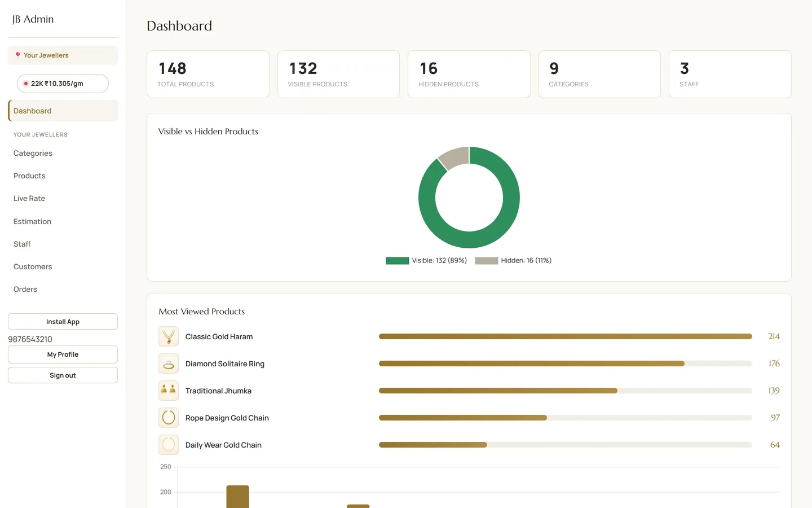Select the 9 Categories card
The image size is (812, 508).
[599, 74]
